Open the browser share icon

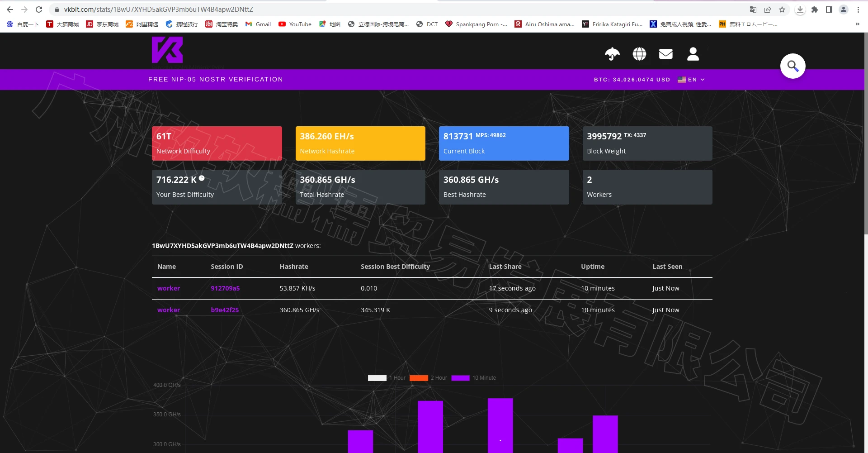(768, 10)
